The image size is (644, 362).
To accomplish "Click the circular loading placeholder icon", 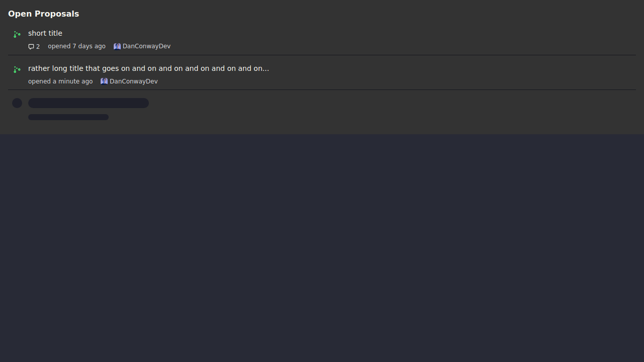I will [17, 103].
